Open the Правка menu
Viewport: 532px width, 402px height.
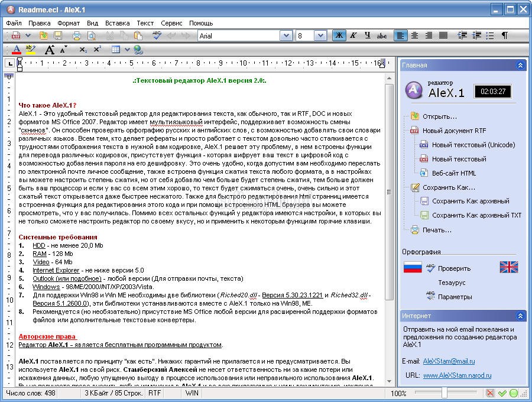(x=40, y=23)
